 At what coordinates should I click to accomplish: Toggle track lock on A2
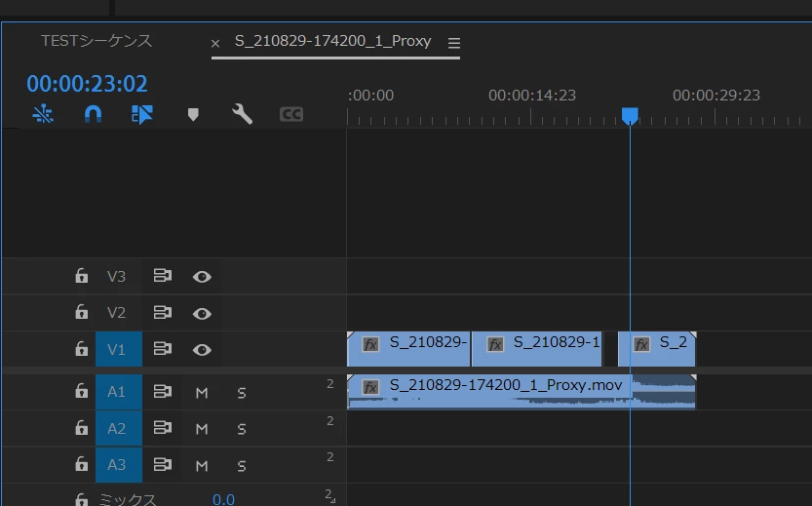coord(81,428)
